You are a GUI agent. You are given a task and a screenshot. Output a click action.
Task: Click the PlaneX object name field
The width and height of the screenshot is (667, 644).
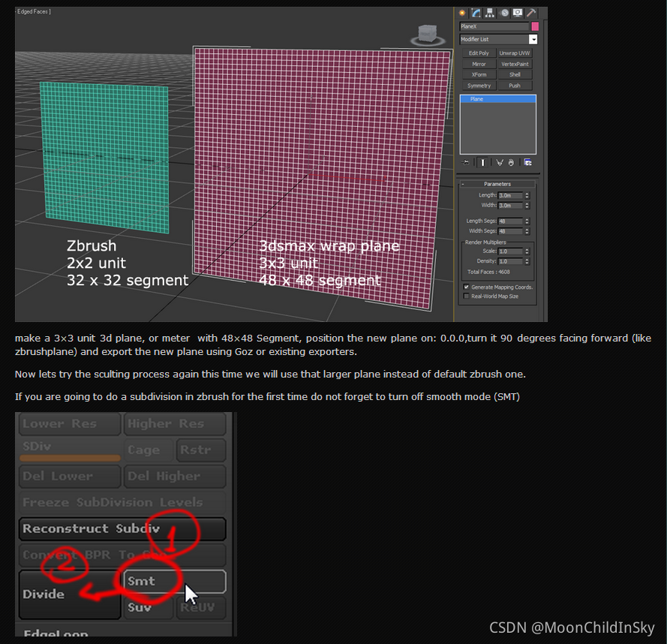click(494, 26)
